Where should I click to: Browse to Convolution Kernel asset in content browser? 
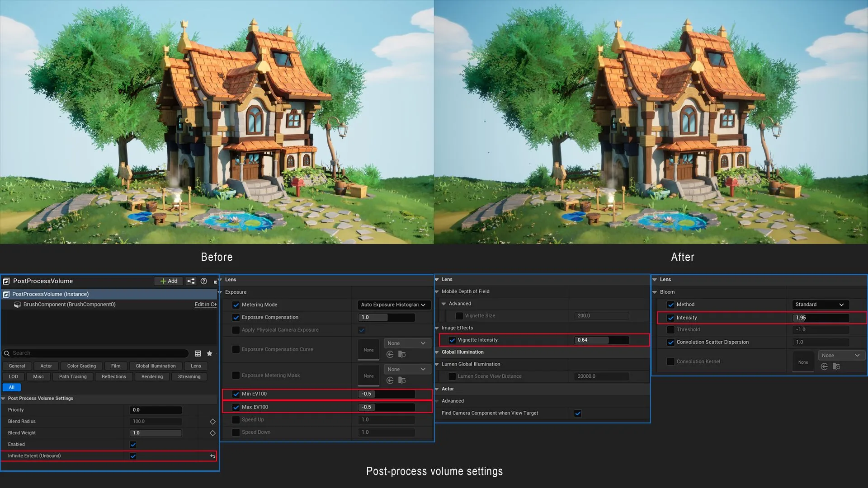click(x=836, y=367)
